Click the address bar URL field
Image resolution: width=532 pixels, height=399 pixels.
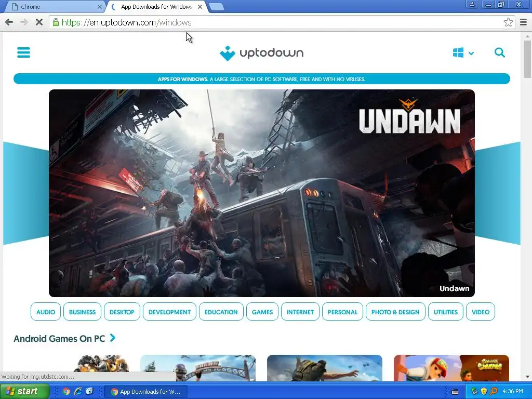click(x=282, y=22)
